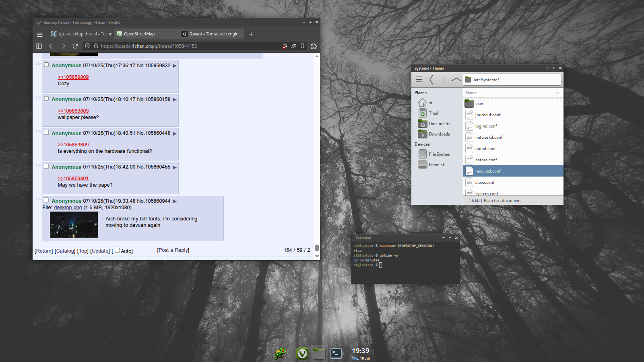Go to parent folder in Thunar
The height and width of the screenshot is (362, 644).
(456, 80)
